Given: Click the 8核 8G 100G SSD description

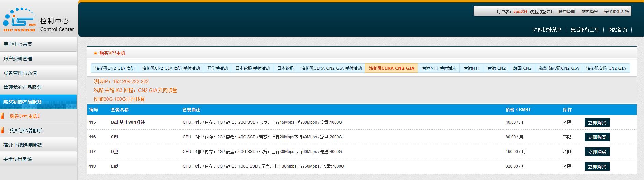Looking at the screenshot, I should pos(263,166).
